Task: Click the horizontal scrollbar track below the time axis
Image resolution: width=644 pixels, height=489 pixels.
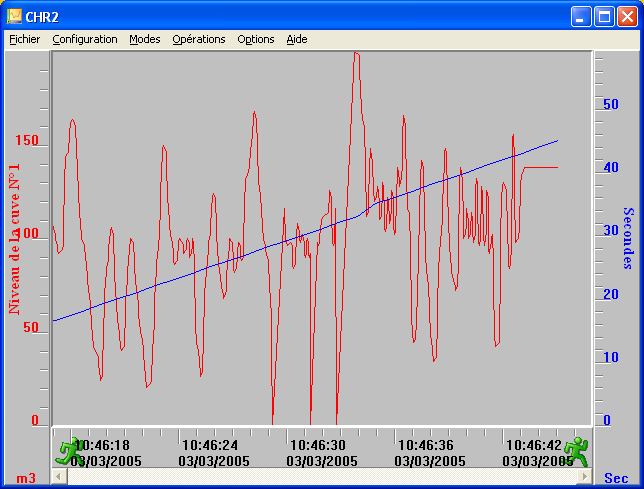Action: point(320,477)
